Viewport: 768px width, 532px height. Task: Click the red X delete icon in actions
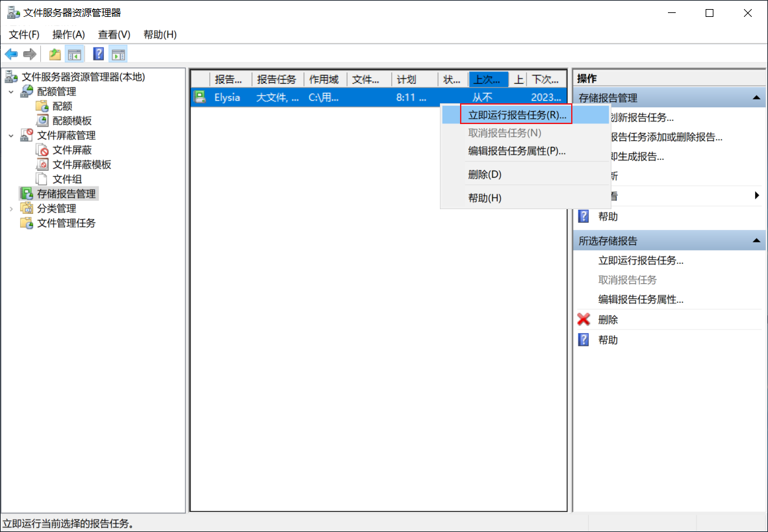[584, 320]
